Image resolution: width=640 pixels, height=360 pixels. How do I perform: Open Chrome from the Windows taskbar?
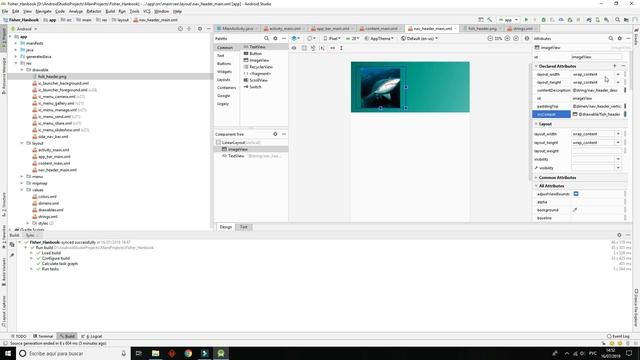coord(188,353)
